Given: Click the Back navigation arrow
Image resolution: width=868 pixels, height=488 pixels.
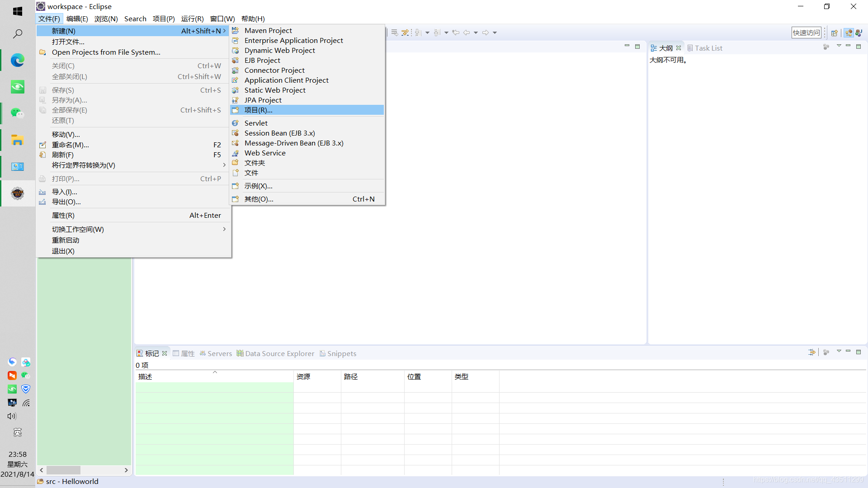Looking at the screenshot, I should [467, 33].
